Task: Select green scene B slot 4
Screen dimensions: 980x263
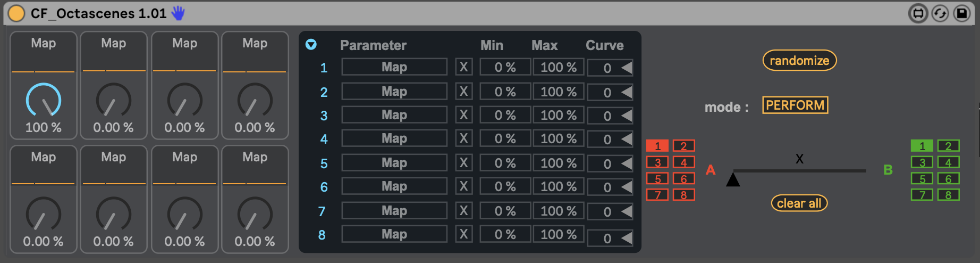Action: (948, 162)
